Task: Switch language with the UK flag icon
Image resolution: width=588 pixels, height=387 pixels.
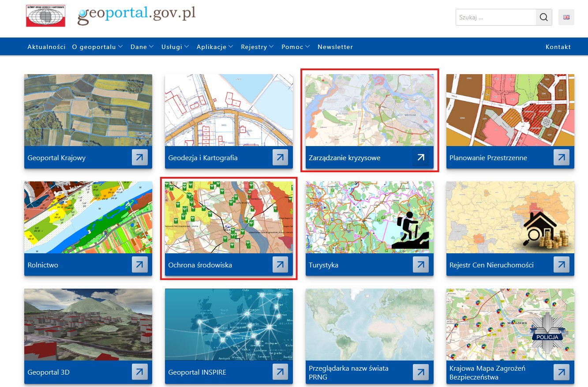Action: coord(566,18)
